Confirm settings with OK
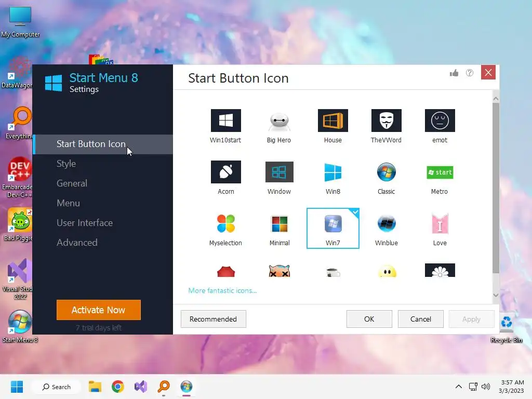Screen dimensions: 532x399 point(369,319)
